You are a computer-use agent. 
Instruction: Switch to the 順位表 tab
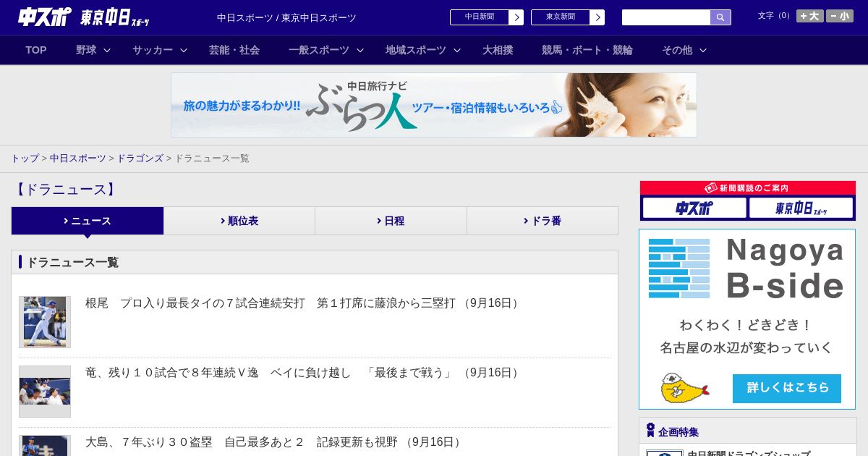click(x=239, y=221)
